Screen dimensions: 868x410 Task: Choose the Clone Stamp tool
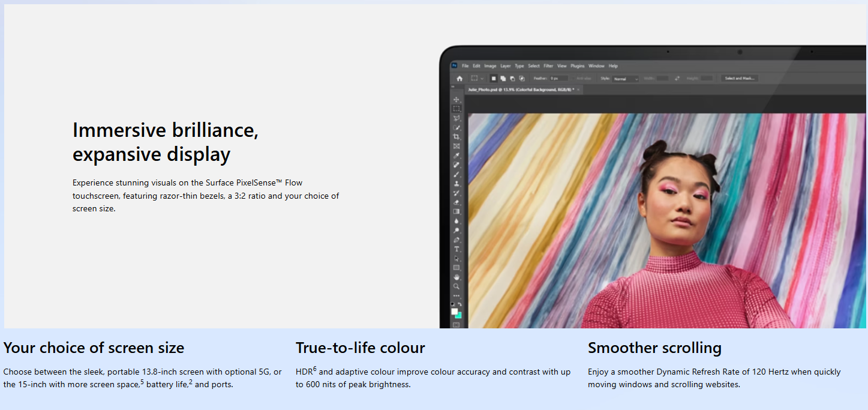(456, 184)
